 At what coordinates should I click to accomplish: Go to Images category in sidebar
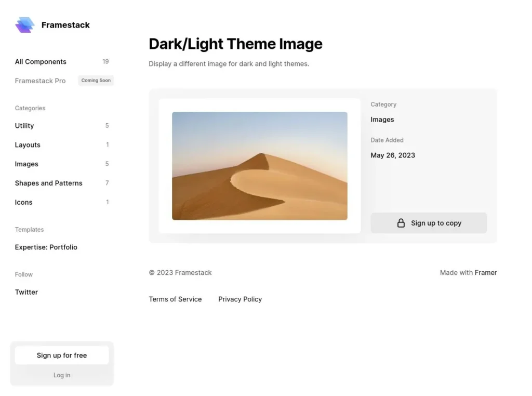(62, 164)
